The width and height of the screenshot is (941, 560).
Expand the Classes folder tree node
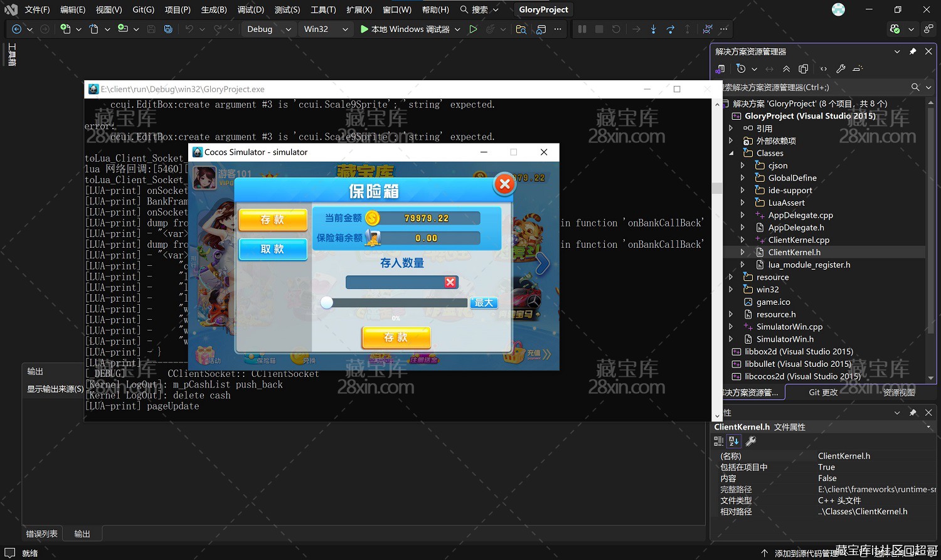[730, 152]
